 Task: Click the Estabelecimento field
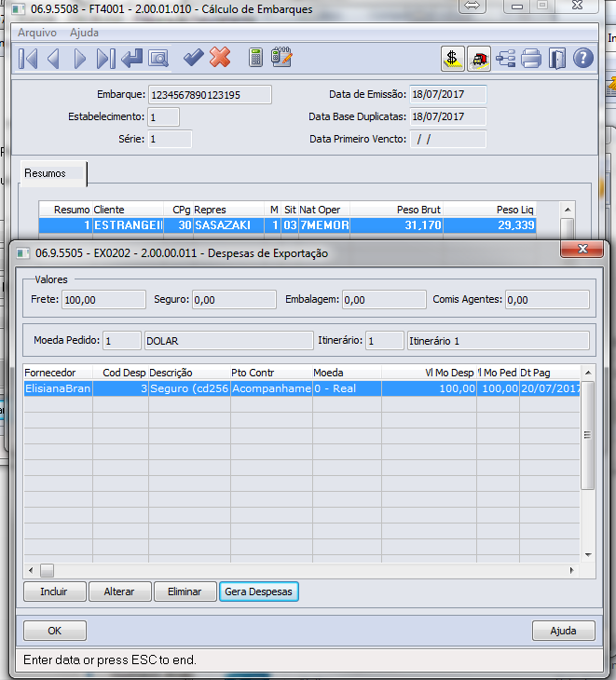163,117
